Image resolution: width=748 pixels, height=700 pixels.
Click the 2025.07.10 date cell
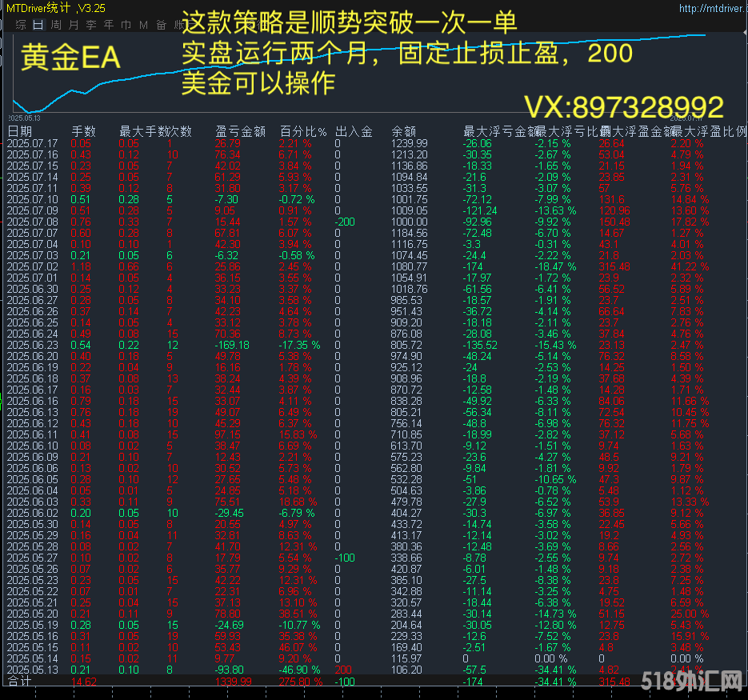point(33,199)
